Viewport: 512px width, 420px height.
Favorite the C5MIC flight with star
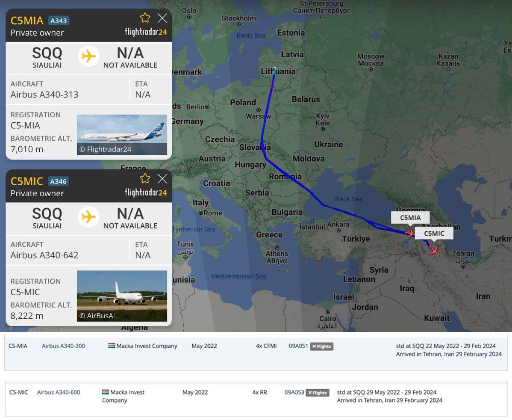(145, 178)
